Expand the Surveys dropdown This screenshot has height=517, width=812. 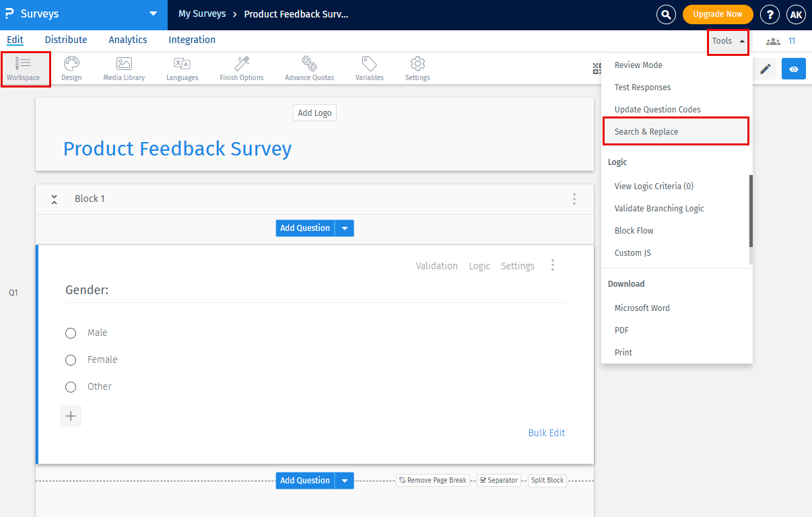point(154,13)
